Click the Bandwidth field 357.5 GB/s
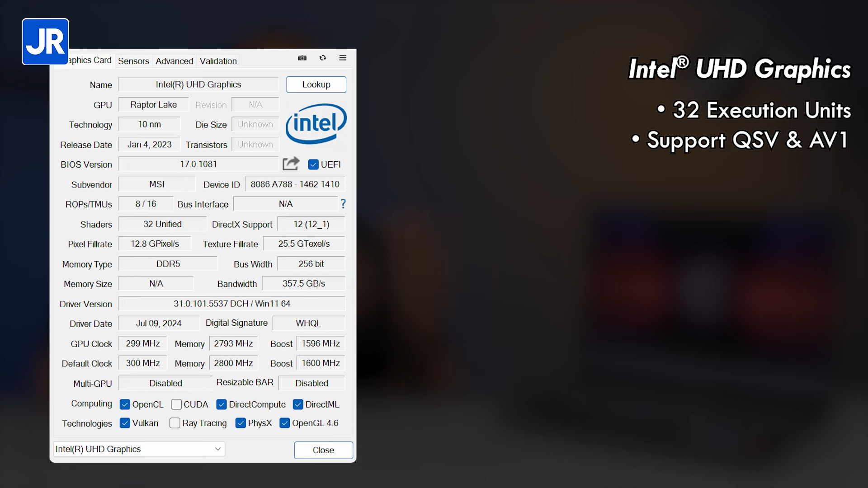The height and width of the screenshot is (488, 868). 304,283
